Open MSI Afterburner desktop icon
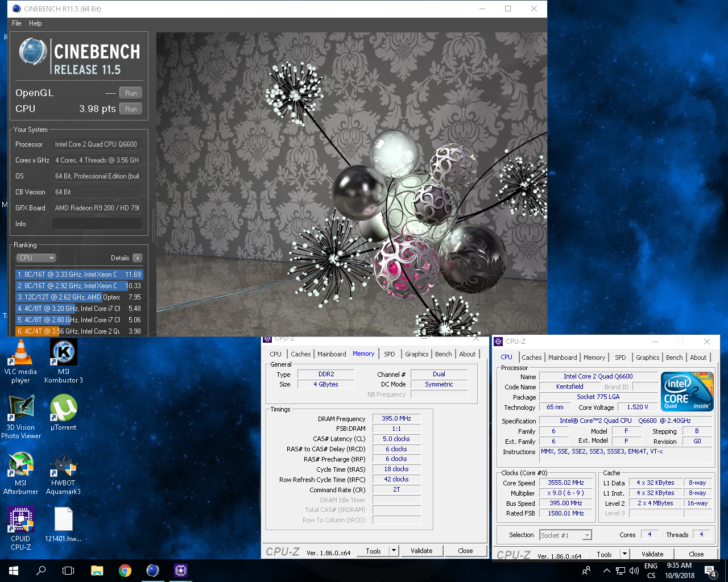Screen dimensions: 728x582 21,473
